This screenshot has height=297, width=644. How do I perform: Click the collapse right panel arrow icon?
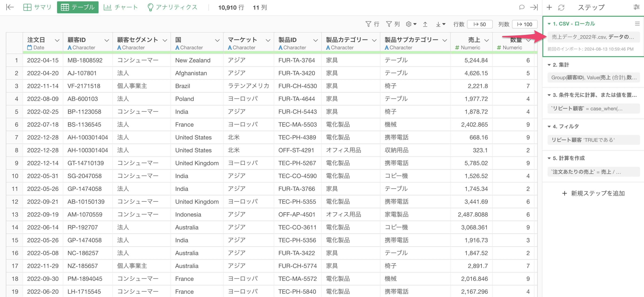pos(534,7)
